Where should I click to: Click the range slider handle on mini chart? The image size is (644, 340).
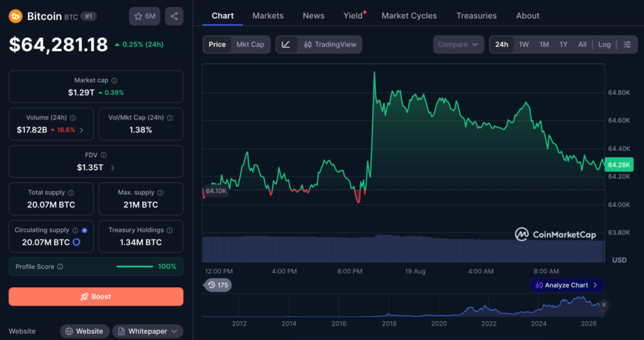pyautogui.click(x=604, y=305)
